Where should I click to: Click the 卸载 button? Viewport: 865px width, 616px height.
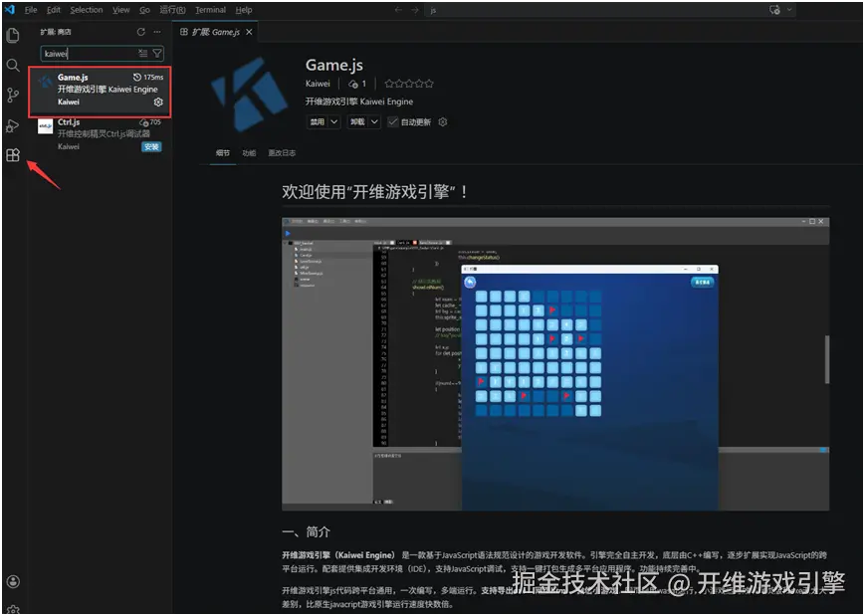(x=357, y=121)
